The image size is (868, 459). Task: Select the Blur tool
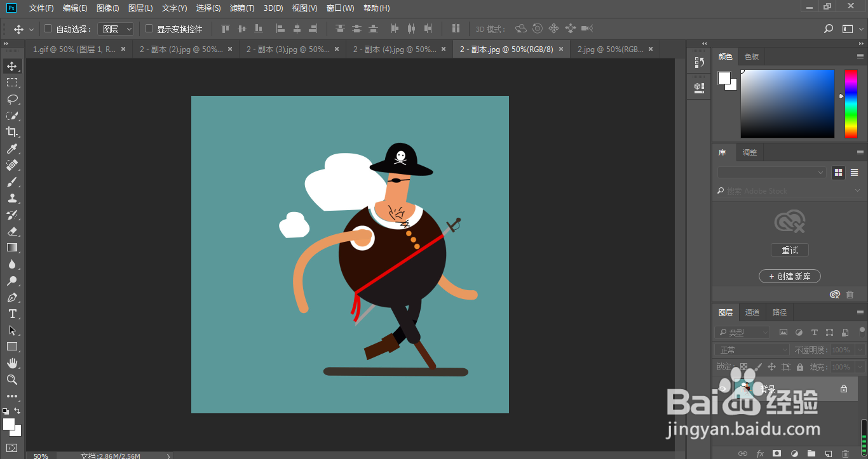click(12, 264)
